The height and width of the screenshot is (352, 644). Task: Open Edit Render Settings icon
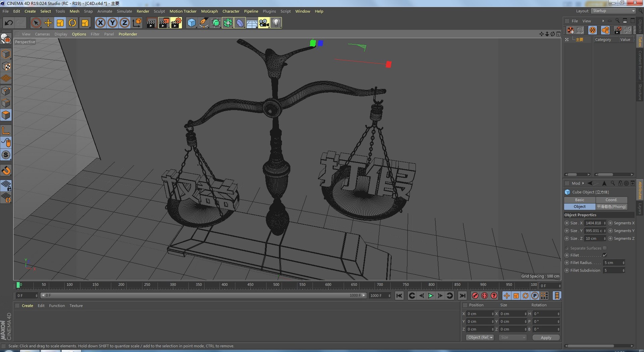(x=176, y=23)
